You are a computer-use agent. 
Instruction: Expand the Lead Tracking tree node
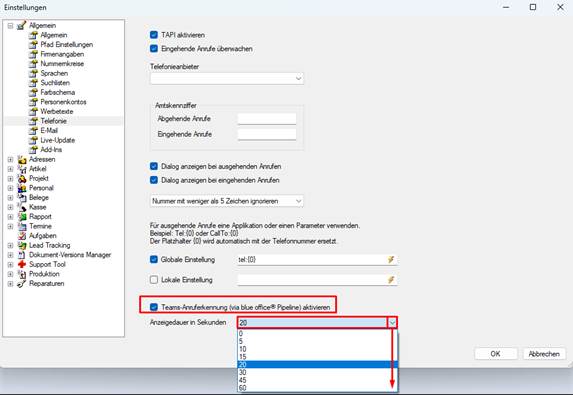10,245
